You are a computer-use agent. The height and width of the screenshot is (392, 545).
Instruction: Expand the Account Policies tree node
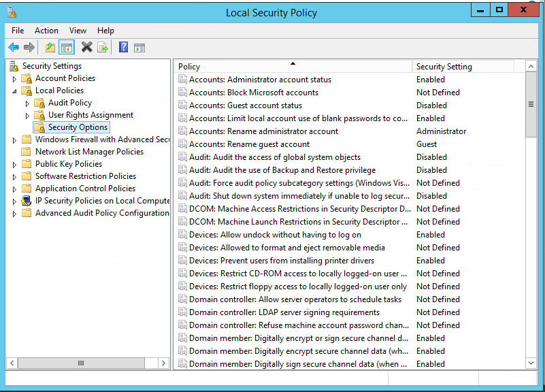point(15,79)
